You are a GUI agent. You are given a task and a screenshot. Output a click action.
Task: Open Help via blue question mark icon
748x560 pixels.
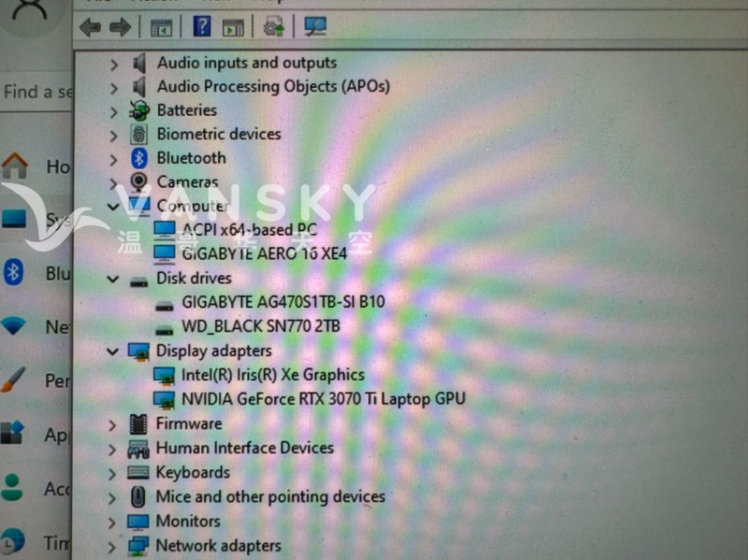[x=202, y=26]
